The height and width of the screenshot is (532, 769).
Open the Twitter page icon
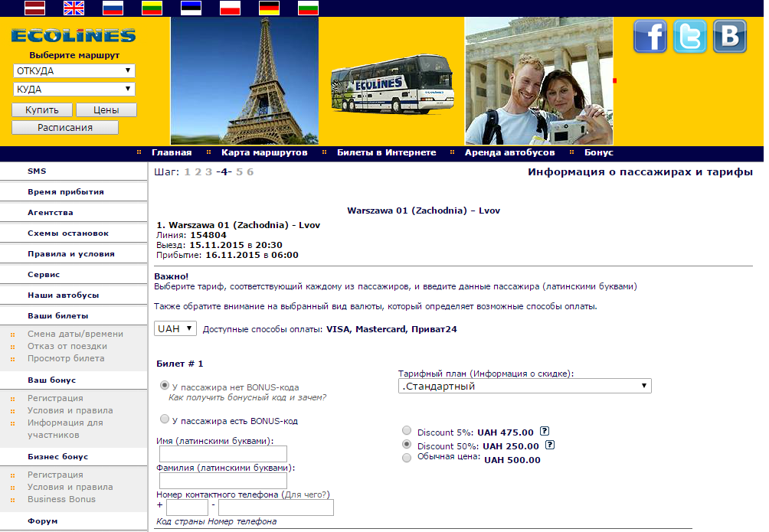(x=690, y=36)
